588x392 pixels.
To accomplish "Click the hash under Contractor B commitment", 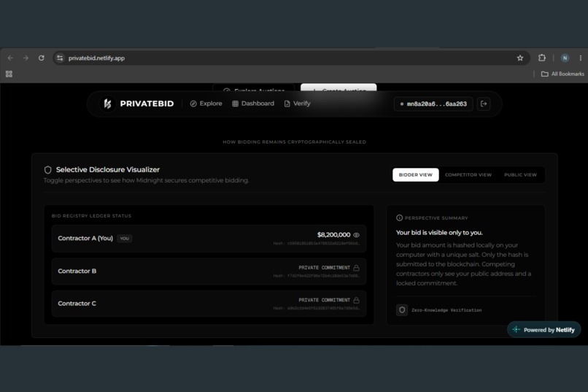I will click(x=317, y=276).
